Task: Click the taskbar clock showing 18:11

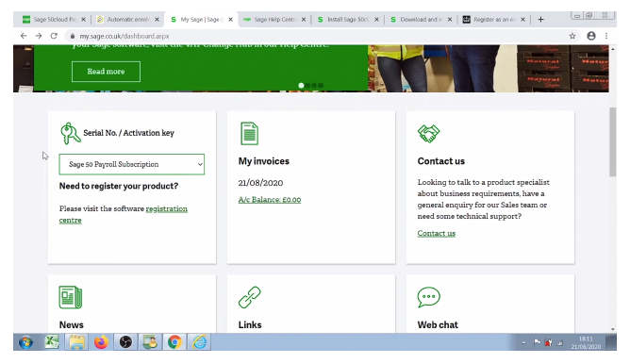Action: pos(586,342)
